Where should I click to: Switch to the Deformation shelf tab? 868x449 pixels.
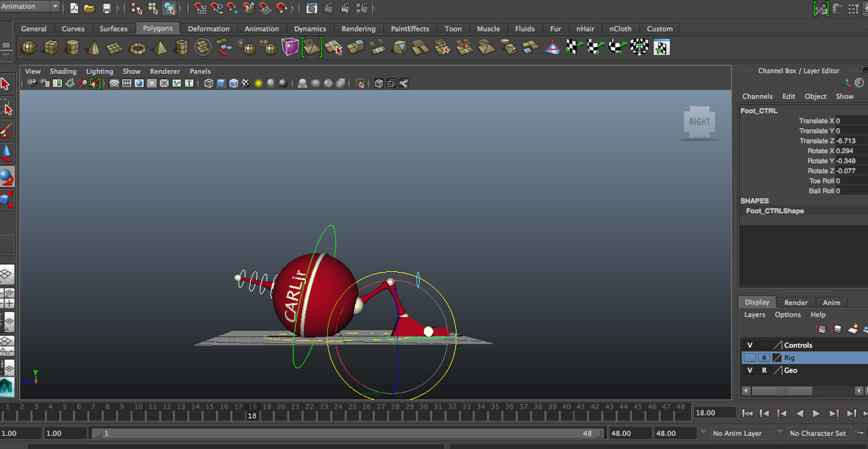208,29
